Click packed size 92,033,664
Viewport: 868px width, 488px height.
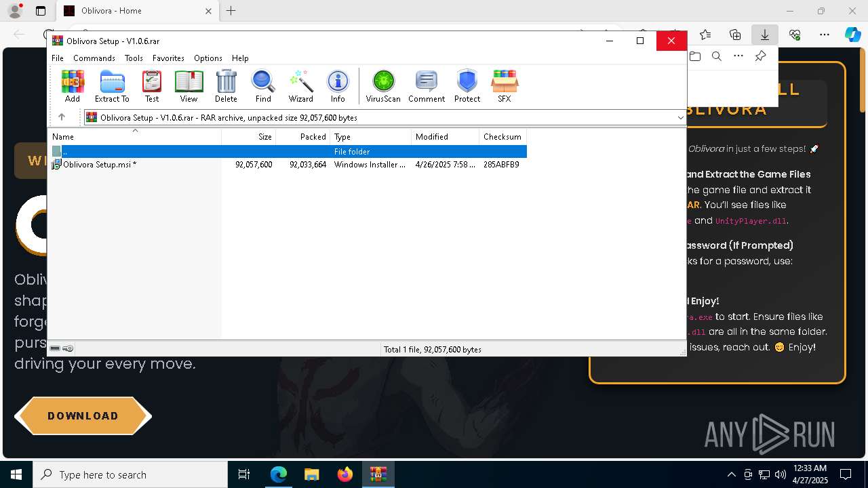[x=308, y=164]
